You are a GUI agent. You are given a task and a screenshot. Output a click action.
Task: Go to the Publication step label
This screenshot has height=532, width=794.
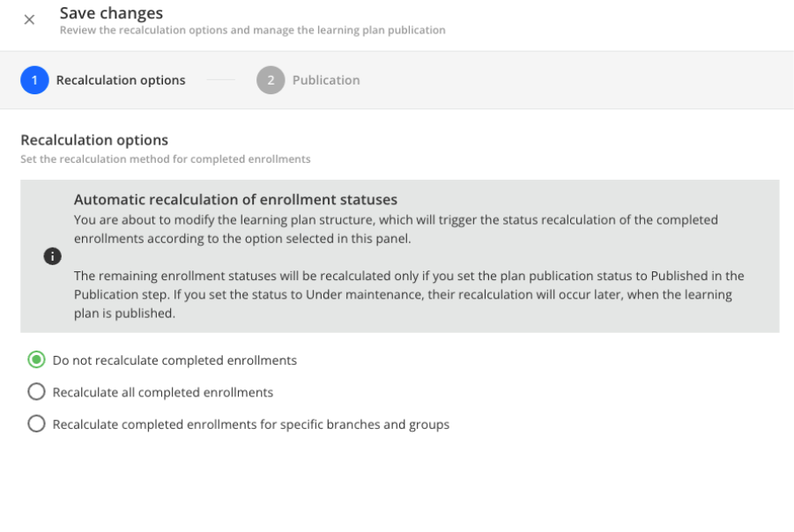click(326, 80)
